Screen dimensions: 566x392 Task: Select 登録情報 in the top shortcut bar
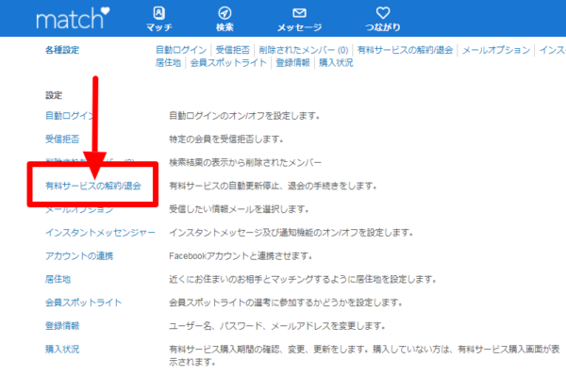pyautogui.click(x=292, y=62)
